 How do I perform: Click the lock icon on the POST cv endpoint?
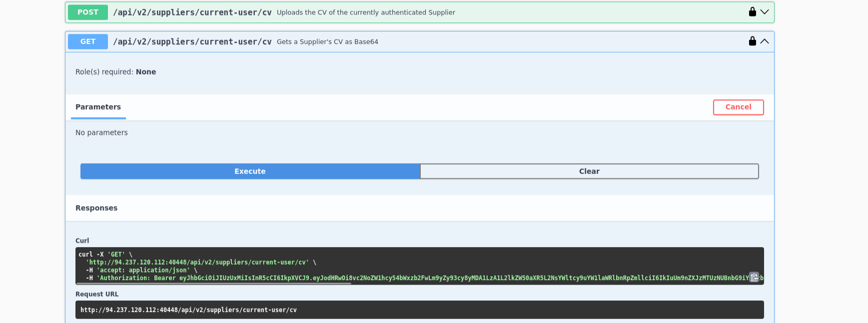pyautogui.click(x=752, y=12)
